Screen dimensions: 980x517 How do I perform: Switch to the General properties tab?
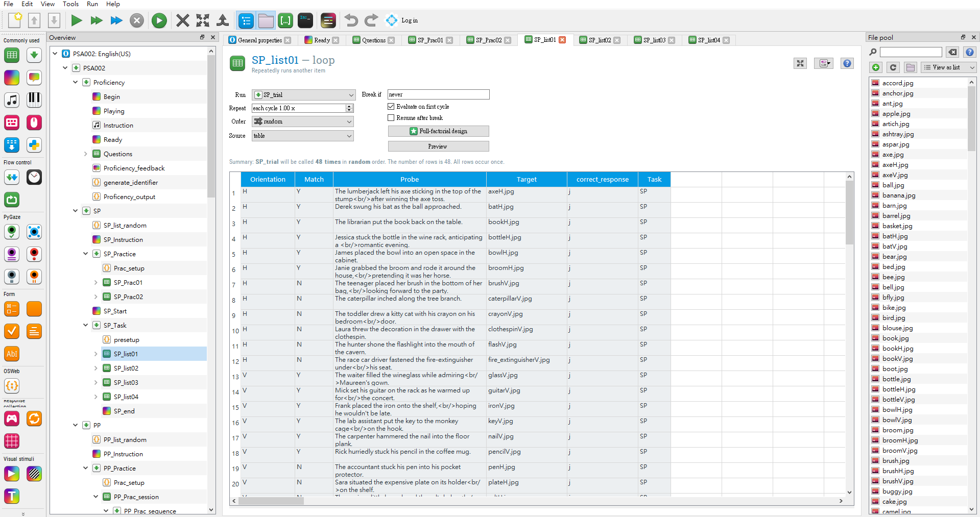(260, 40)
